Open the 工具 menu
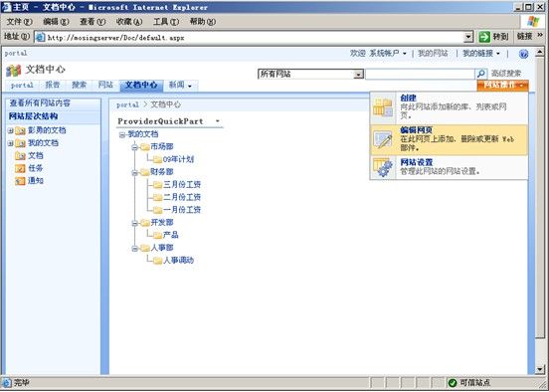This screenshot has height=392, width=549. click(166, 22)
